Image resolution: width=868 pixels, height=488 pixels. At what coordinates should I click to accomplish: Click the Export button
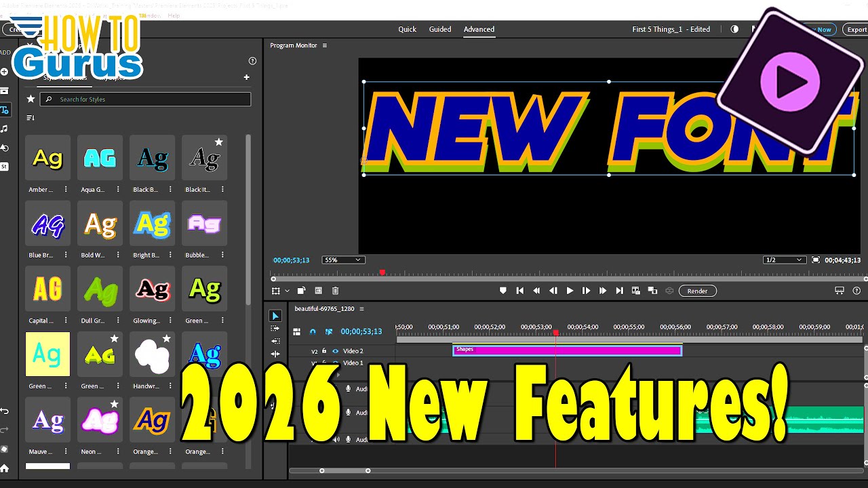coord(856,29)
